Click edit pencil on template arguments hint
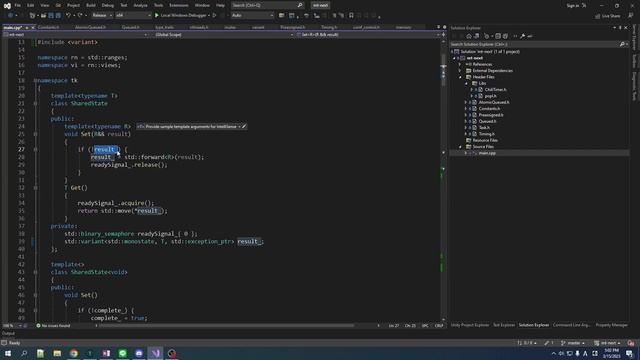 click(244, 127)
